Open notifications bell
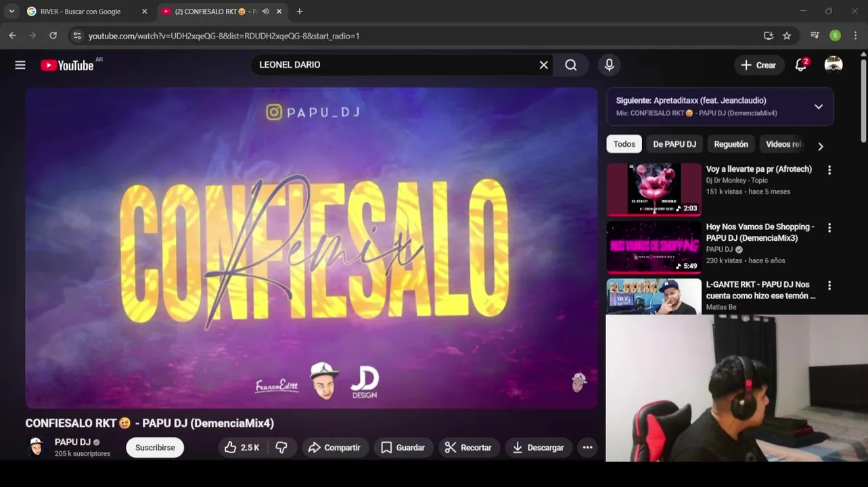Viewport: 868px width, 487px height. (801, 65)
